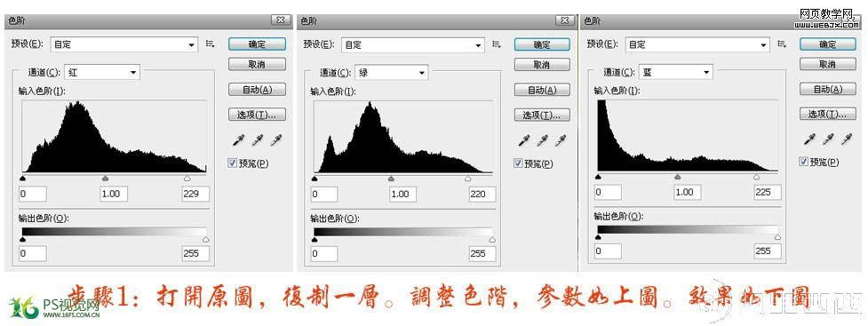This screenshot has height=326, width=868.
Task: Click input black slider in Red dialog
Action: click(23, 179)
